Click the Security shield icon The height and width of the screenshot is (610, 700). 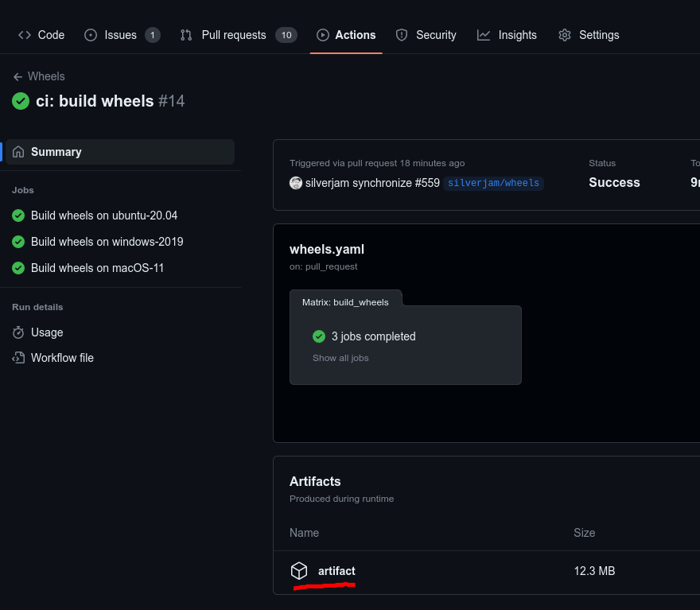coord(402,35)
